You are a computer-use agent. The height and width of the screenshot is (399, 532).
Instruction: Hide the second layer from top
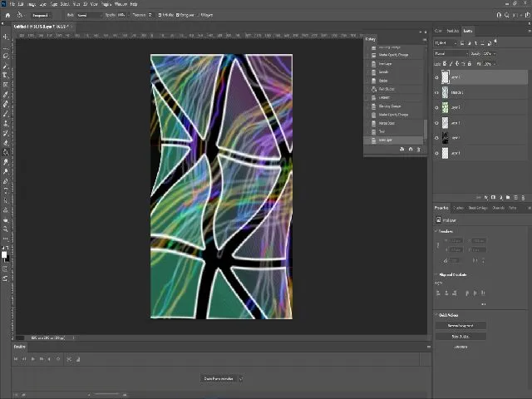(x=436, y=92)
